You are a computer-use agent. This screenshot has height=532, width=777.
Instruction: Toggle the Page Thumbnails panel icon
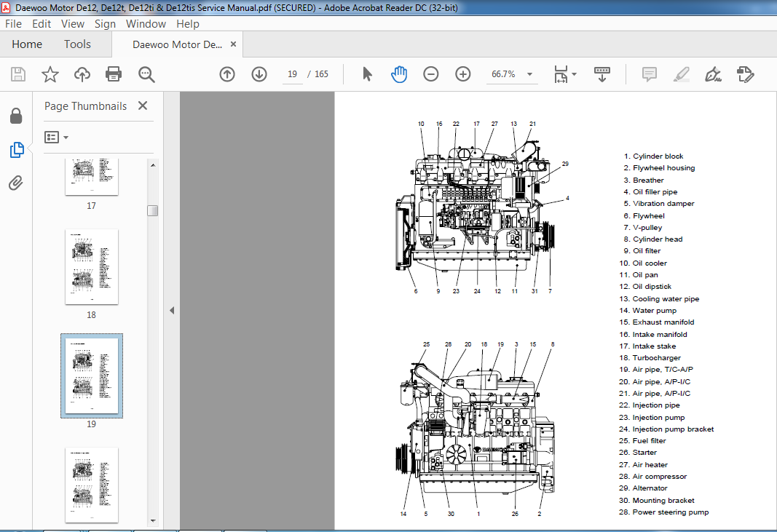(x=16, y=150)
